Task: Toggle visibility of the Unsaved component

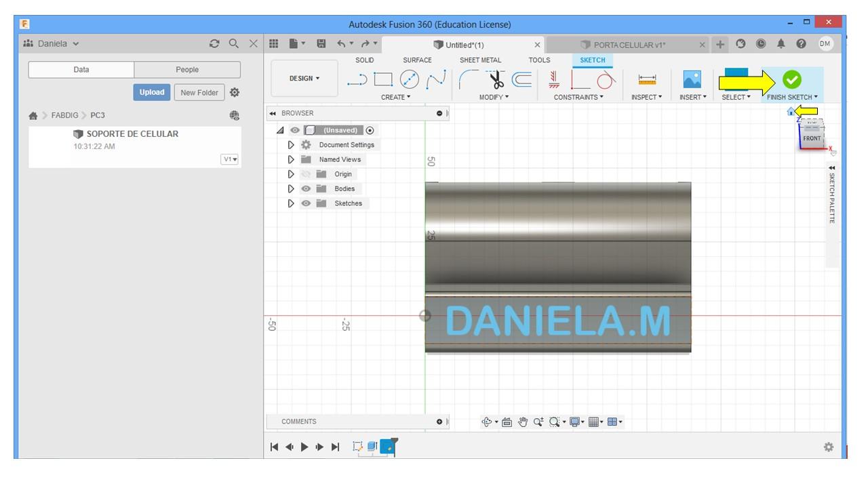Action: click(295, 130)
